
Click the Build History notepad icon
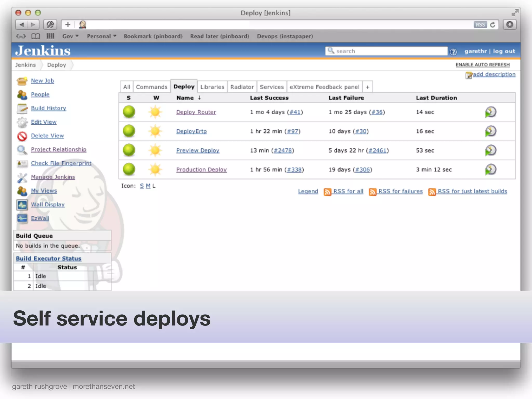(x=22, y=109)
